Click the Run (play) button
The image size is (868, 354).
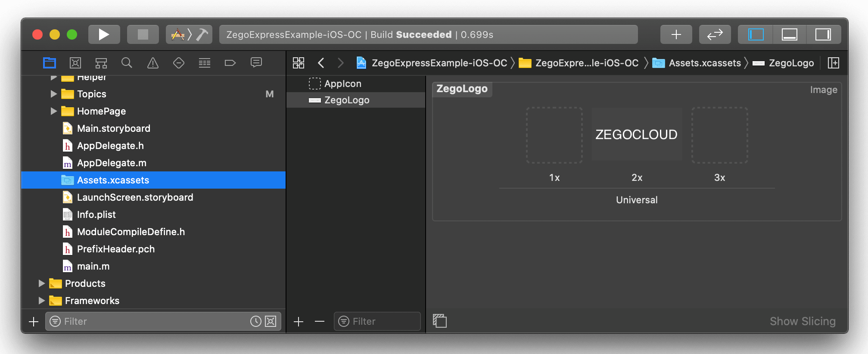click(104, 34)
